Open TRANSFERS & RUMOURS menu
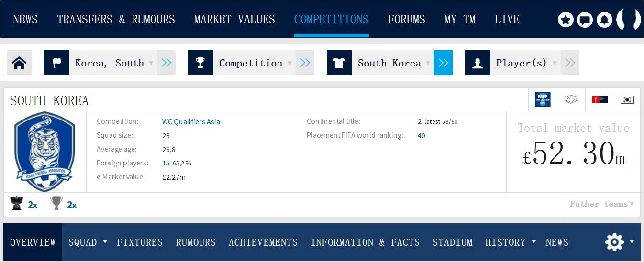This screenshot has width=644, height=262. coord(116,20)
